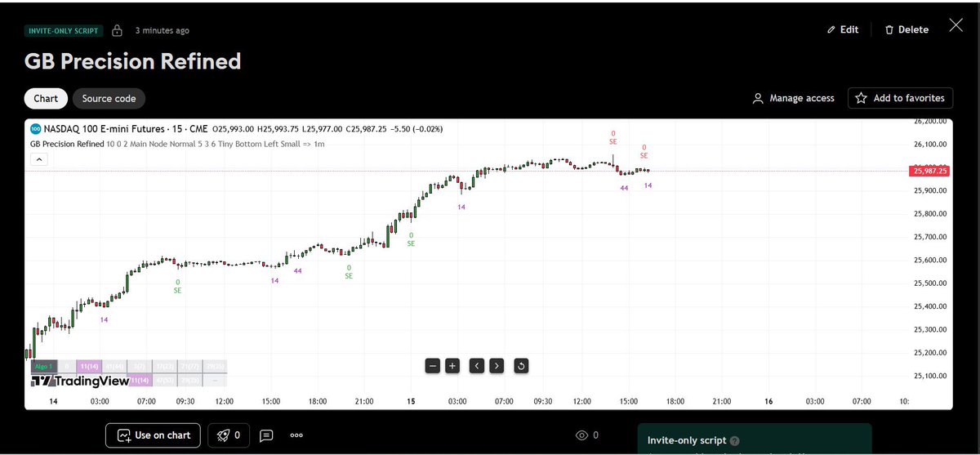Click the 16 date label on time axis
Screen dimensions: 980x455
768,401
